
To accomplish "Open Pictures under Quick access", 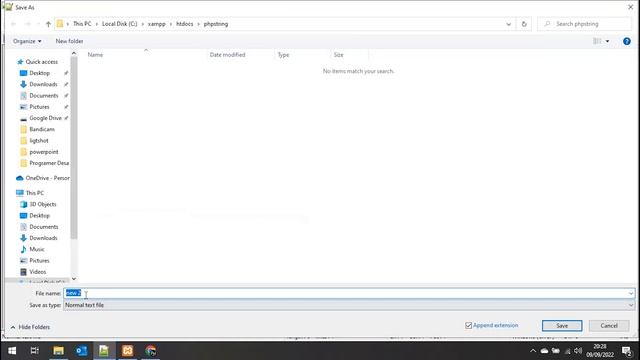I will 39,107.
